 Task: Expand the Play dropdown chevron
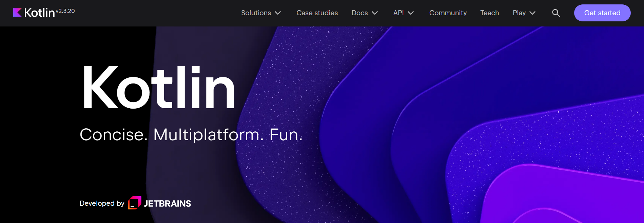[x=532, y=13]
